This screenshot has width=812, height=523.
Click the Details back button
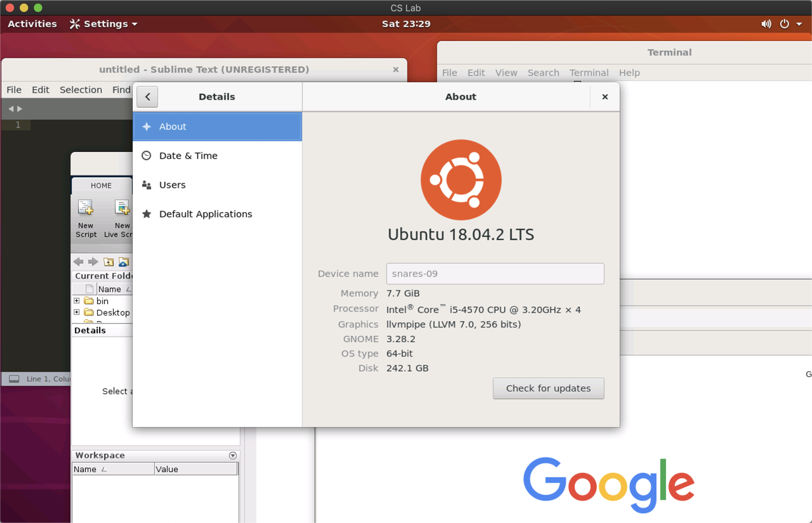[147, 97]
